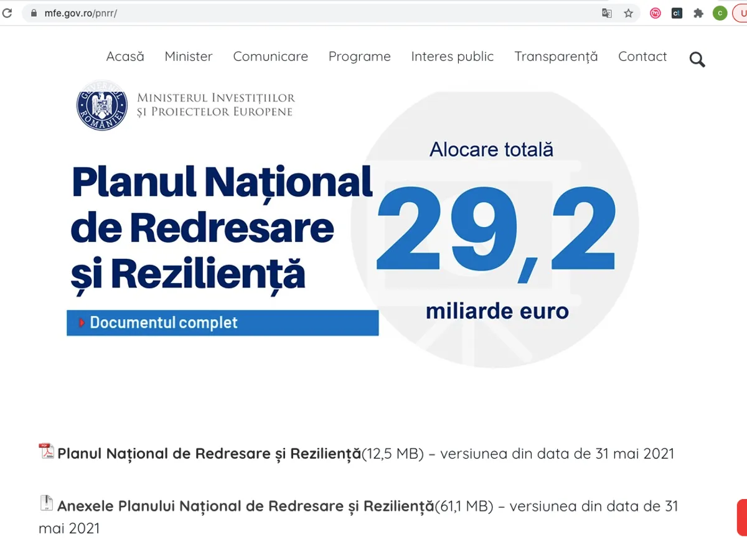
Task: Bookmark this page with the star icon
Action: pyautogui.click(x=629, y=13)
